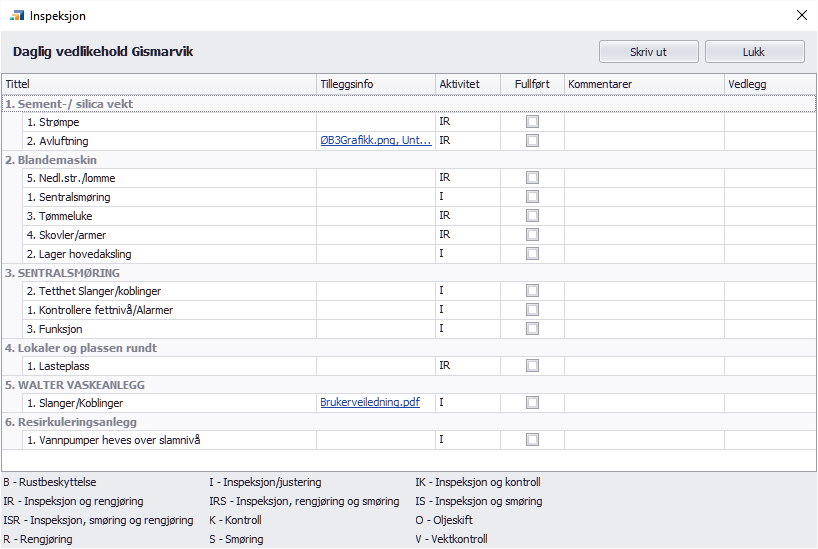This screenshot has width=818, height=549.
Task: Tick the Avluftning completed checkbox
Action: 532,141
